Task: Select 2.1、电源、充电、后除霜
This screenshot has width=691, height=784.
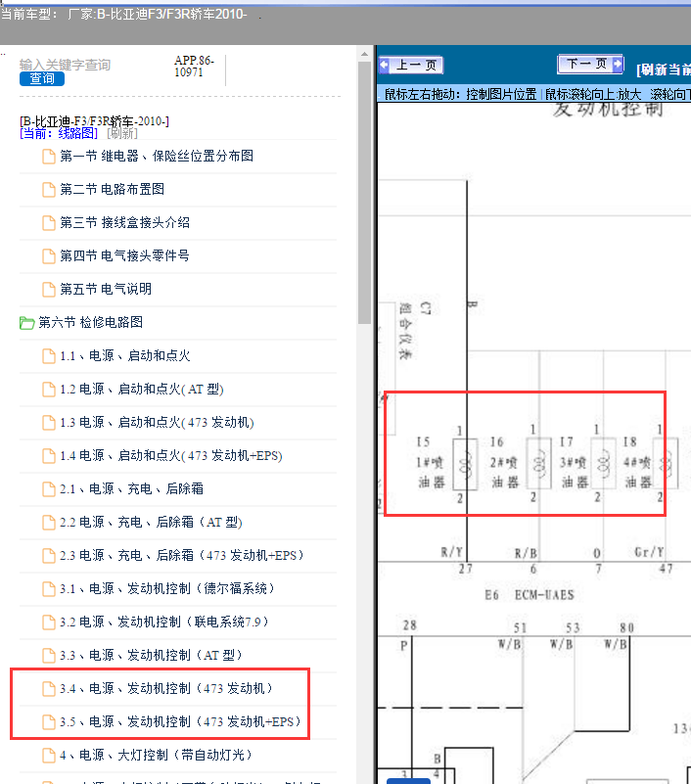Action: (x=131, y=489)
